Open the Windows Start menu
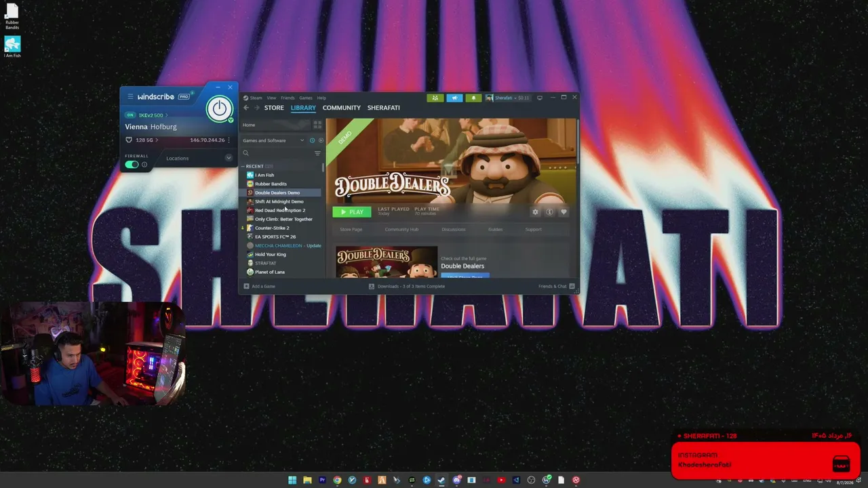Viewport: 868px width, 488px height. pos(292,481)
